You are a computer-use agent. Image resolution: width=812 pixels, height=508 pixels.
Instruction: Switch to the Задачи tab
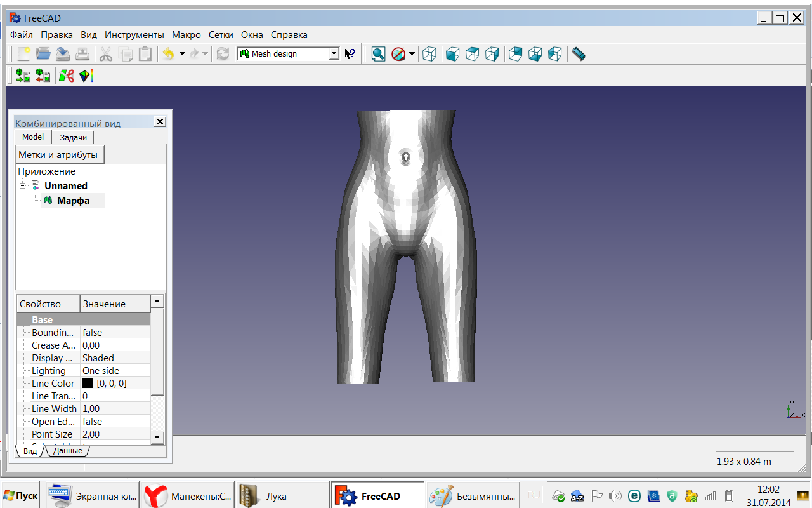73,137
